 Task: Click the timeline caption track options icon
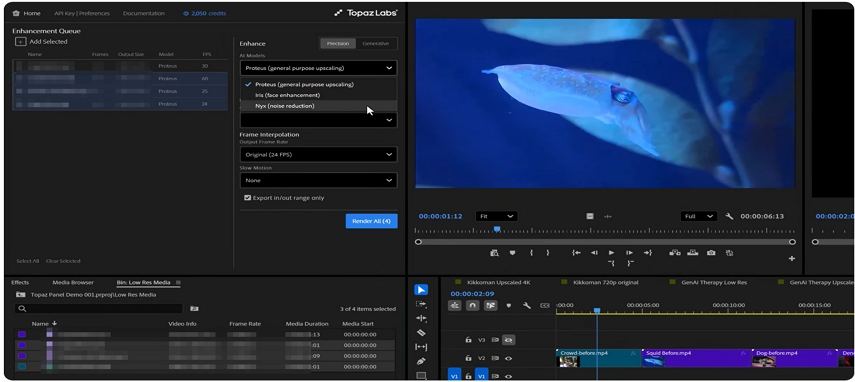pyautogui.click(x=545, y=306)
